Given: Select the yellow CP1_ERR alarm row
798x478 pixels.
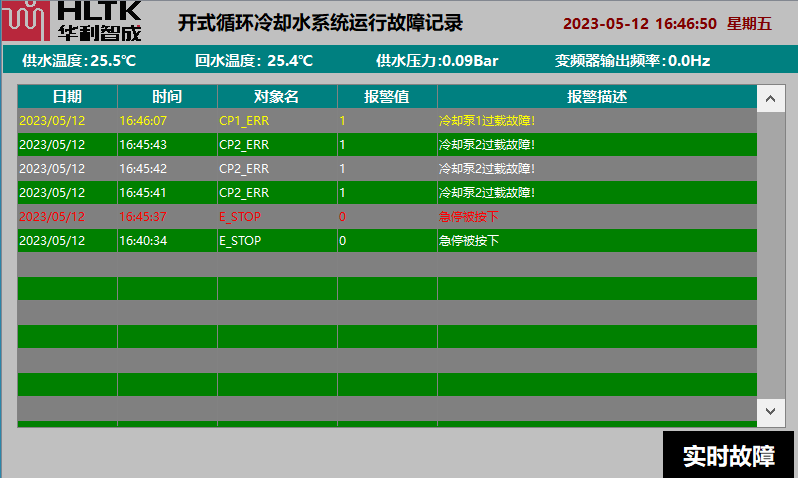Looking at the screenshot, I should (x=387, y=121).
